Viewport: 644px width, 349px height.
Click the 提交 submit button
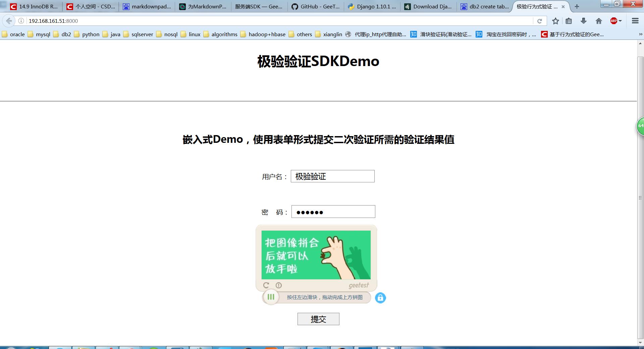point(318,319)
